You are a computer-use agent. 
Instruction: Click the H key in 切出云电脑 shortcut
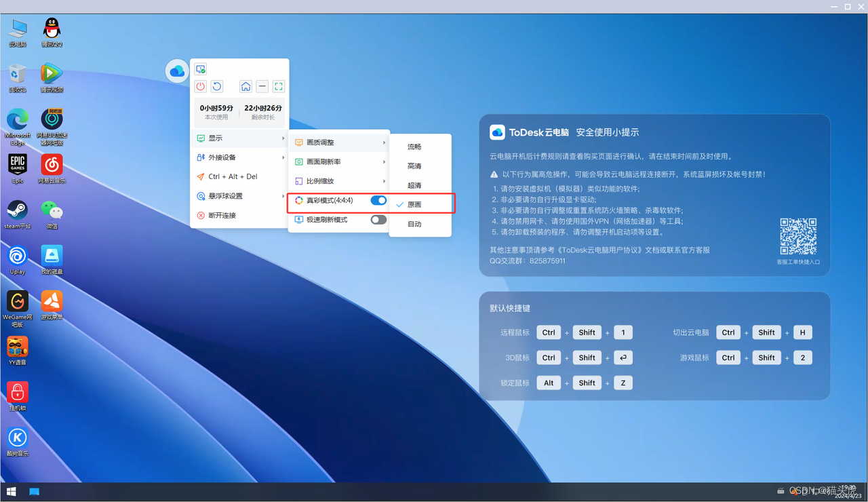coord(803,332)
